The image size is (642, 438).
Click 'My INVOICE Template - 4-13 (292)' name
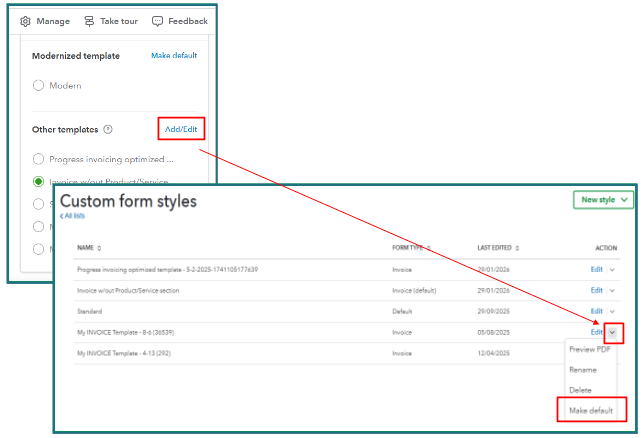click(x=124, y=353)
